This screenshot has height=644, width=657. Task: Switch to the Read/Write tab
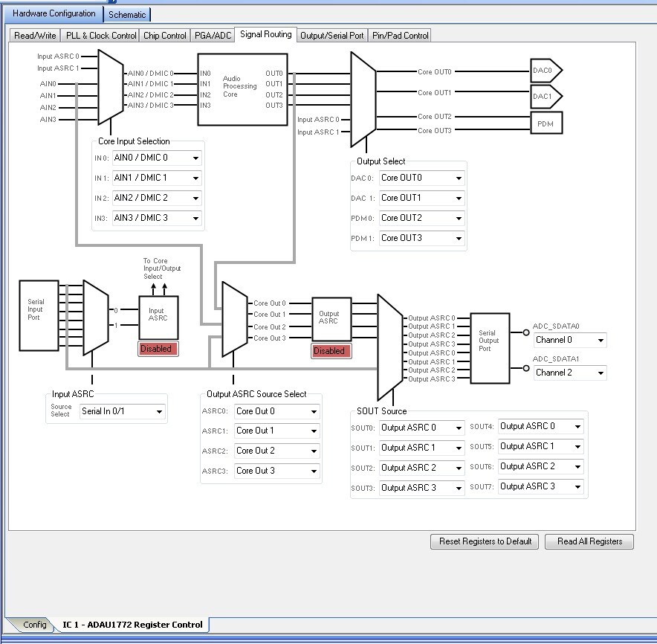point(35,36)
